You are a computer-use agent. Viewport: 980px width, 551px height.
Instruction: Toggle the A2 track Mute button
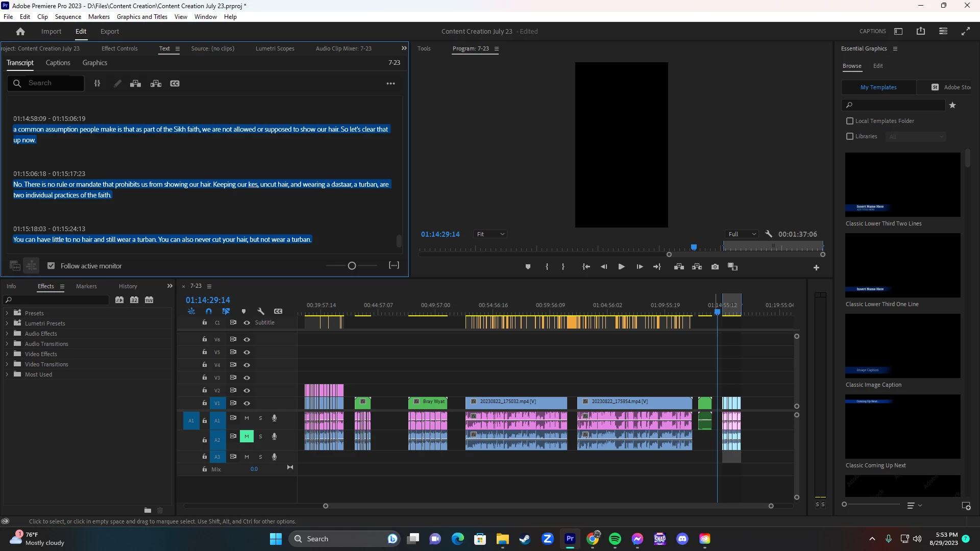247,436
